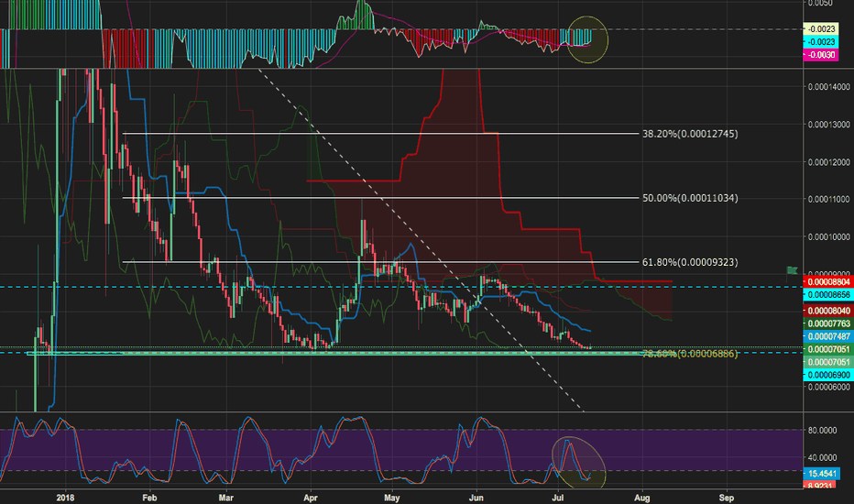The image size is (854, 504).
Task: Click the Feb label on time axis
Action: coord(149,498)
